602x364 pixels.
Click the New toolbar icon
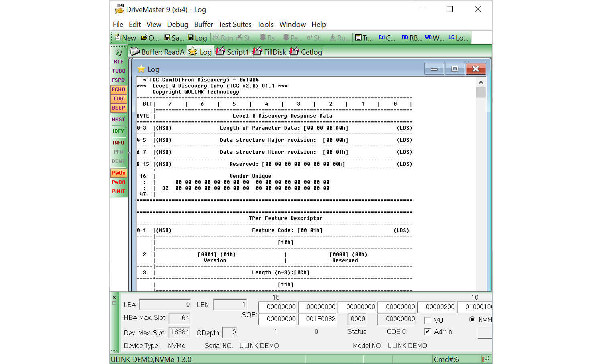(x=125, y=38)
